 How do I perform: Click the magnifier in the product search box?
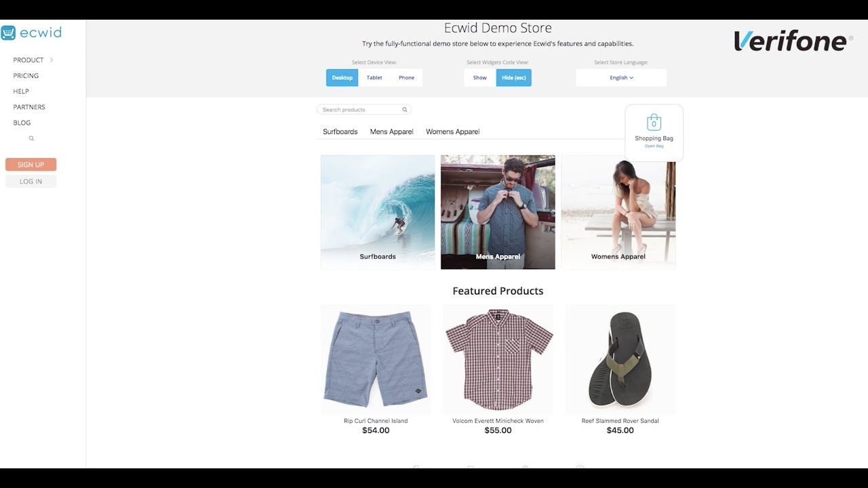(405, 110)
